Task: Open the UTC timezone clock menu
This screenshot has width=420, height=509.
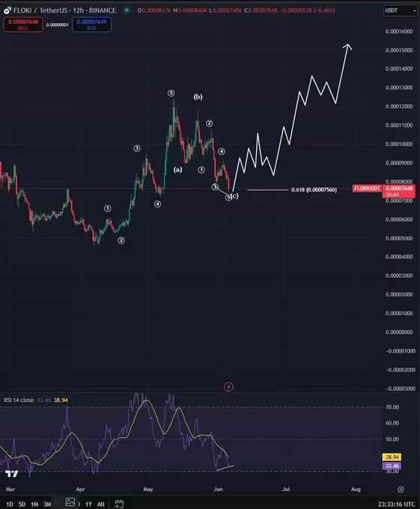Action: pos(396,504)
